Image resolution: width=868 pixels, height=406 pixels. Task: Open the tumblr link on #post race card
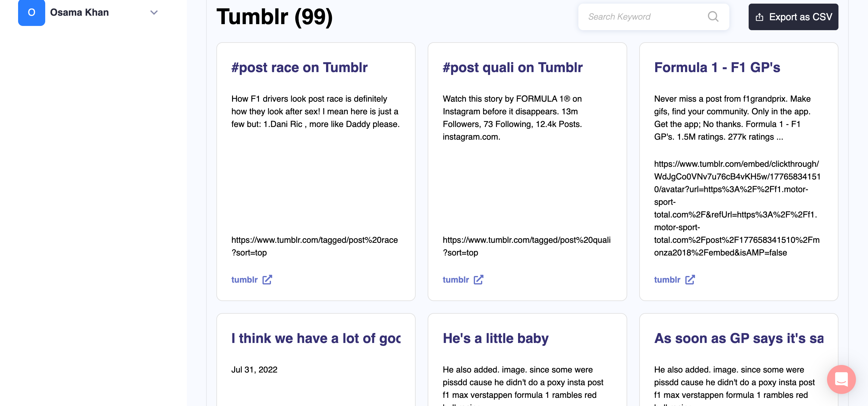(x=244, y=280)
